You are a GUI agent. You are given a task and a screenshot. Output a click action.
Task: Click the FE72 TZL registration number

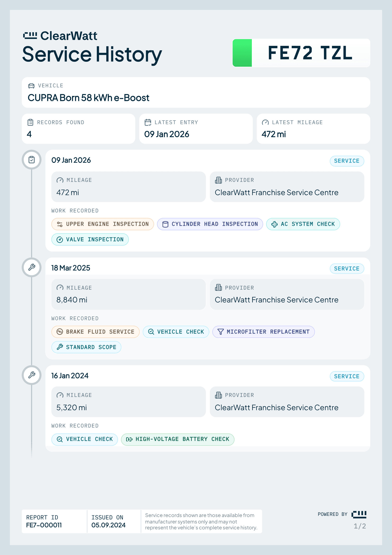pos(310,53)
